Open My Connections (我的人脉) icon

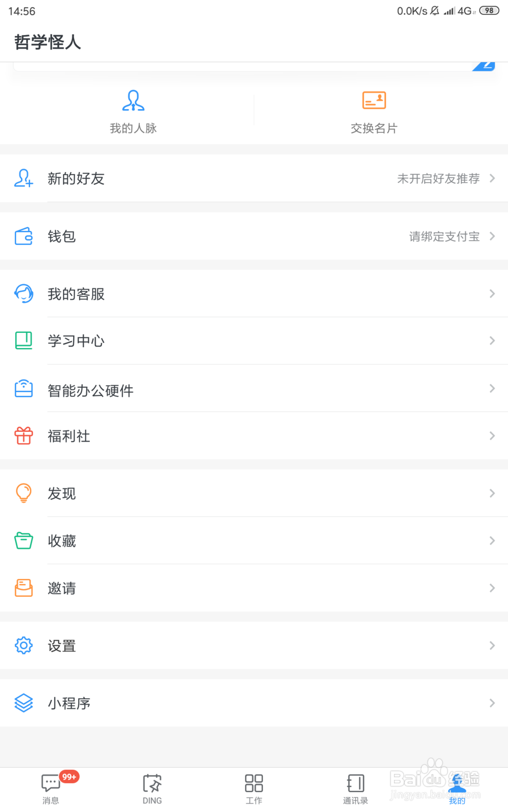tap(133, 100)
